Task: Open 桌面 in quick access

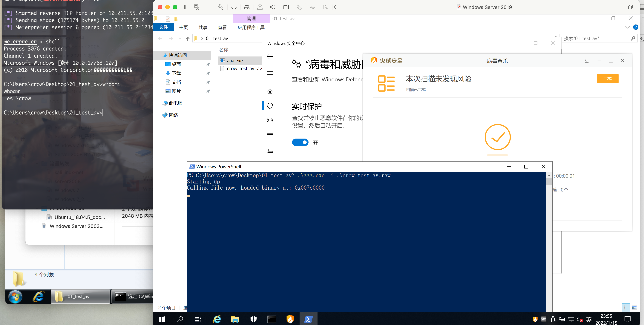Action: [x=176, y=64]
